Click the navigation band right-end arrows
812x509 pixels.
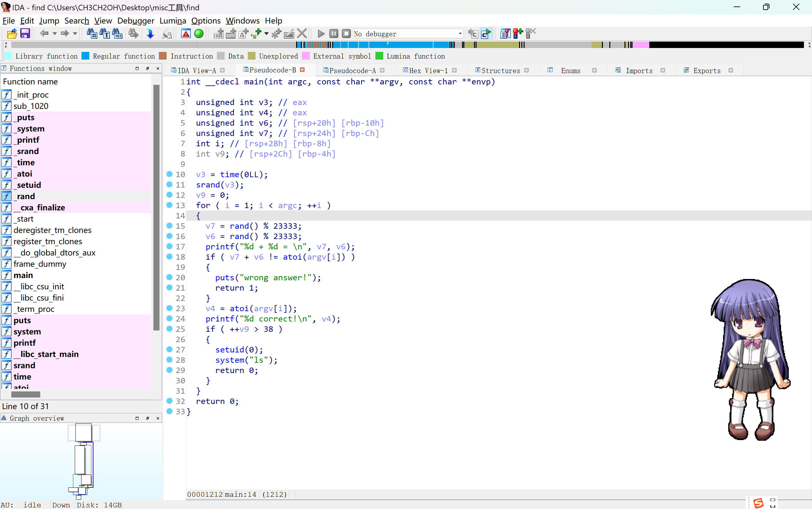[x=809, y=45]
